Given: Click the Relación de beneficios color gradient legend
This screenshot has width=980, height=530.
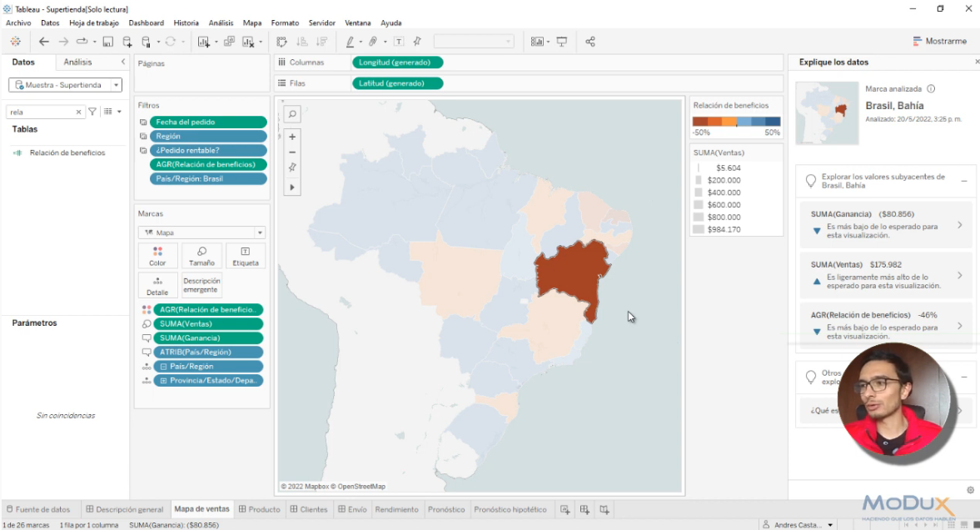Looking at the screenshot, I should coord(738,121).
